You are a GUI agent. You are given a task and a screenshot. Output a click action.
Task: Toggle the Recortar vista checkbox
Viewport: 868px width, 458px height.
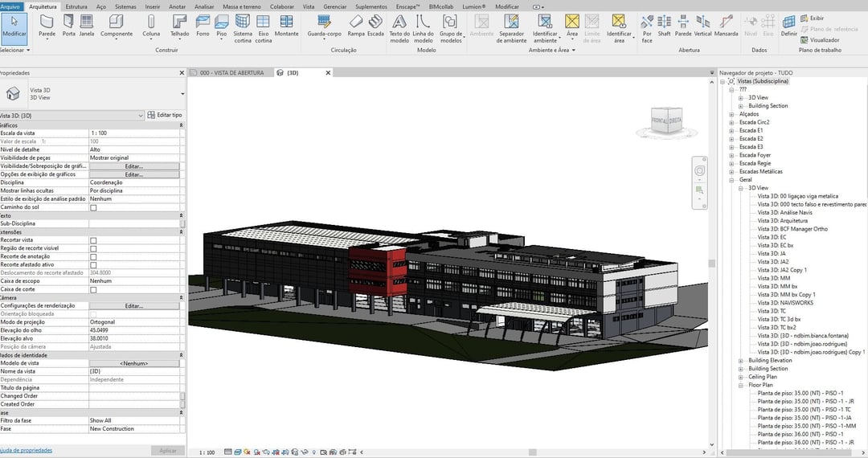[93, 240]
